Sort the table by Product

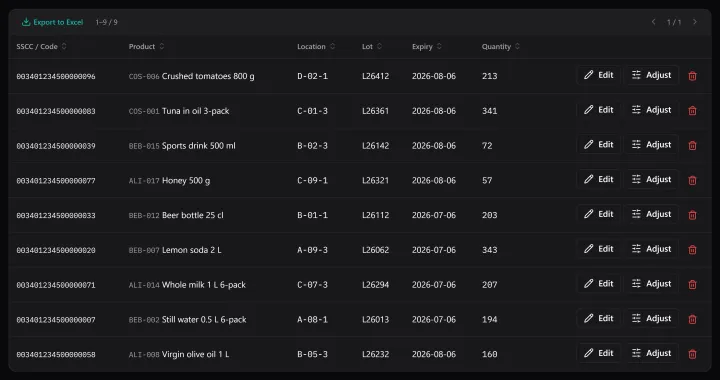click(x=146, y=46)
